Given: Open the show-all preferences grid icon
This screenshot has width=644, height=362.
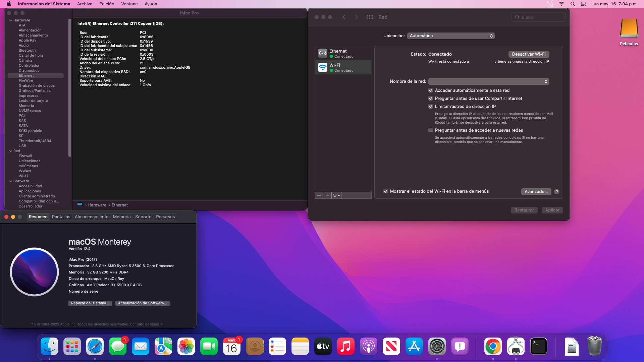Looking at the screenshot, I should point(370,17).
